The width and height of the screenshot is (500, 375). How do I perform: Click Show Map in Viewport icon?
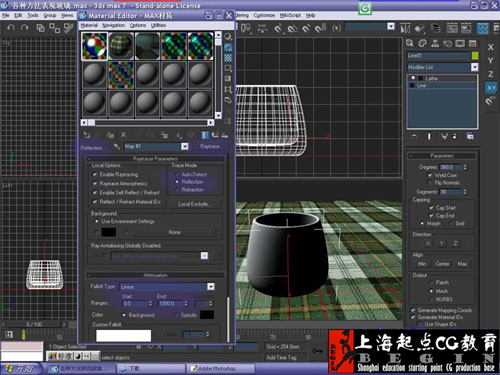point(205,135)
